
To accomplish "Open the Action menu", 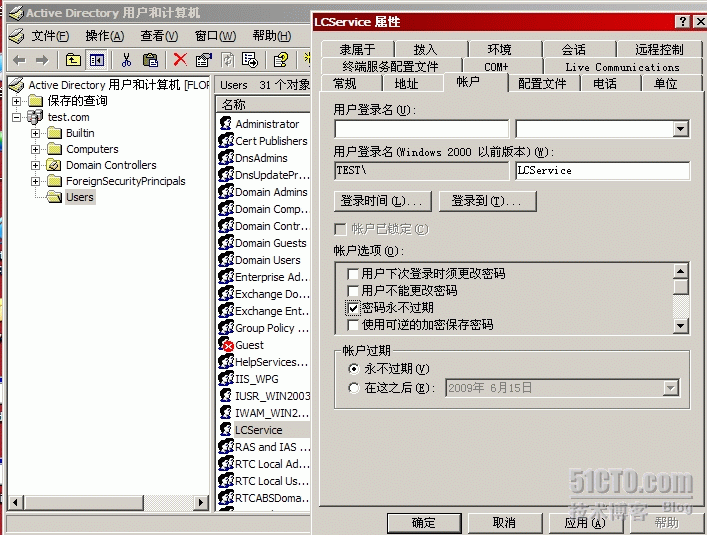I will point(105,36).
